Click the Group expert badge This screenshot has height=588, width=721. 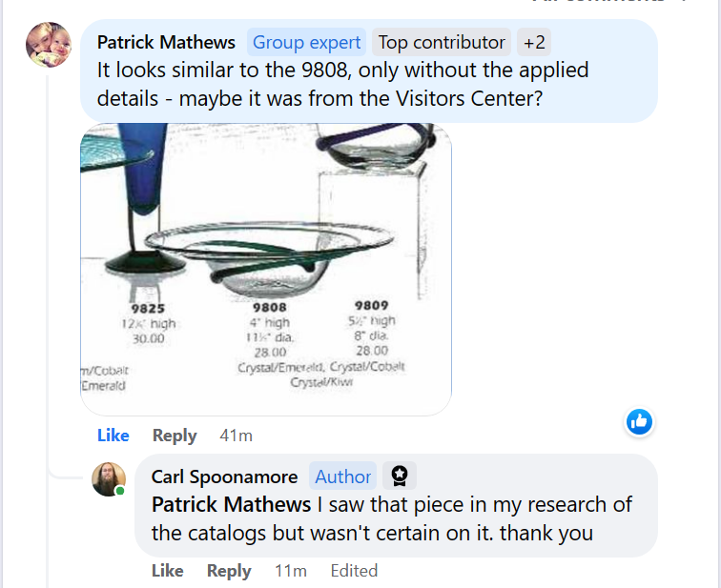pos(306,42)
